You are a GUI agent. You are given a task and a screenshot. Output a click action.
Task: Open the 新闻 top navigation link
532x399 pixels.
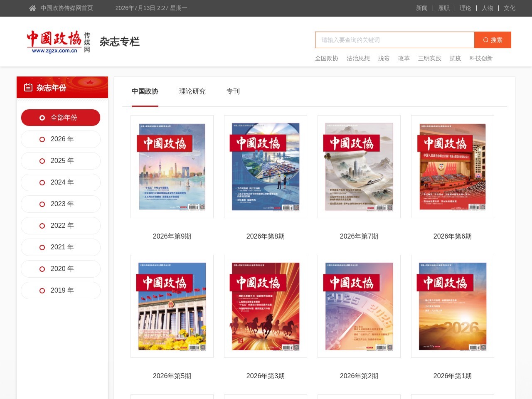click(422, 8)
